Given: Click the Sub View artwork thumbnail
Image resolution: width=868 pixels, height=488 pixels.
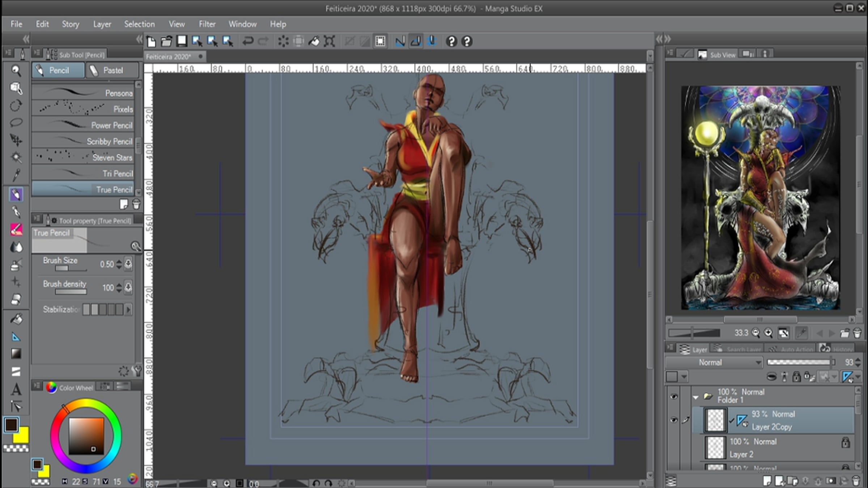Looking at the screenshot, I should click(760, 197).
